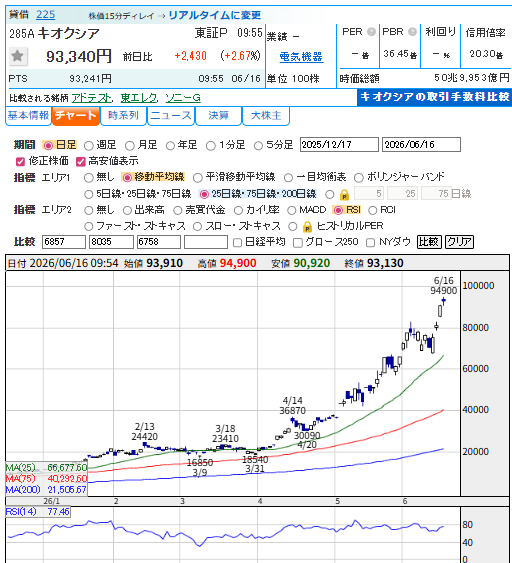Viewport: 512px width, 563px height.
Task: Select ファースト・ストキャス indicator
Action: pos(89,227)
